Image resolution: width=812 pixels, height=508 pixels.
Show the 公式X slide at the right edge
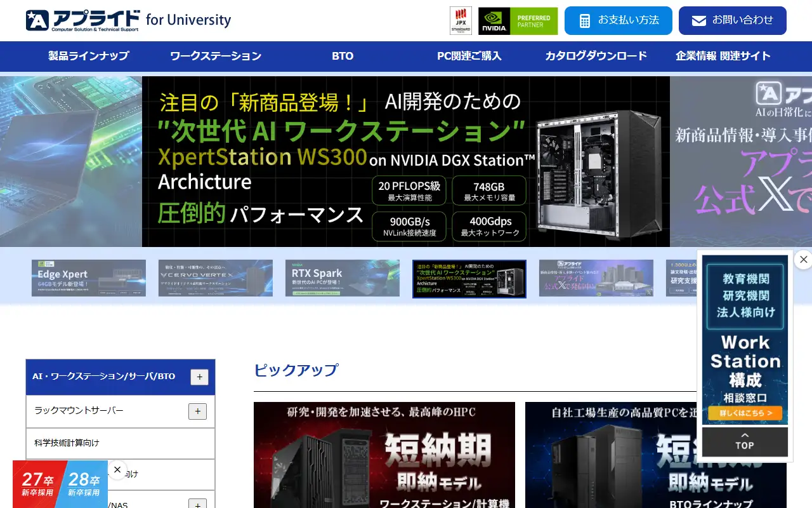click(x=741, y=161)
